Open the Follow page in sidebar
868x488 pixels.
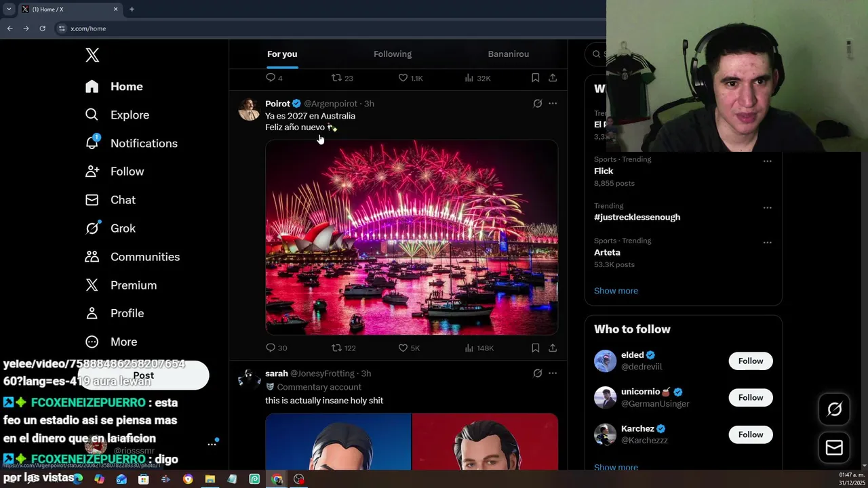point(114,172)
